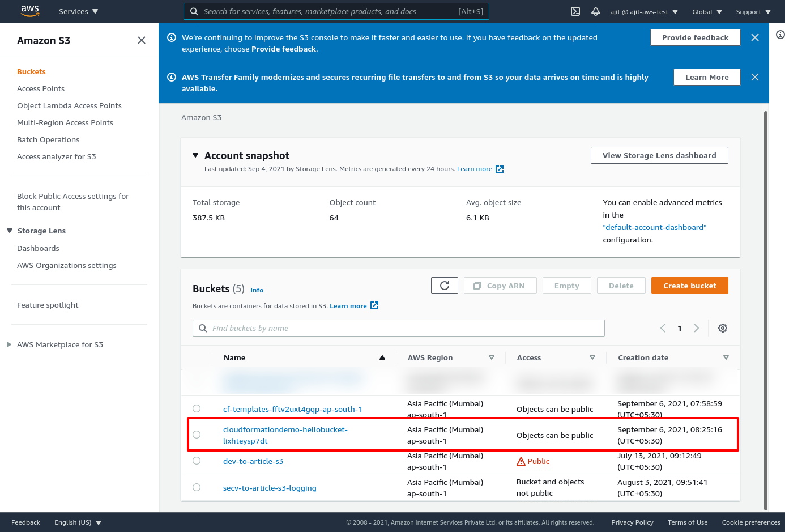785x532 pixels.
Task: Open bucket table preferences gear icon
Action: (x=723, y=328)
